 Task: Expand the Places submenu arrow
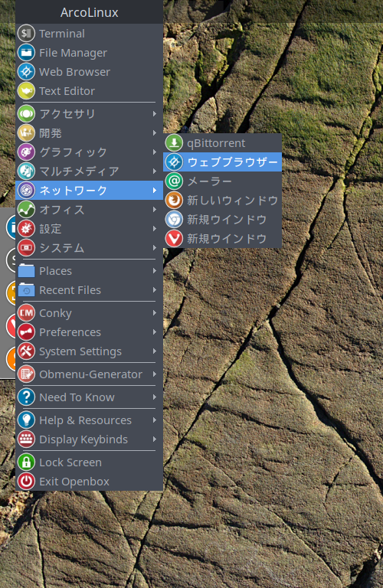click(x=155, y=271)
